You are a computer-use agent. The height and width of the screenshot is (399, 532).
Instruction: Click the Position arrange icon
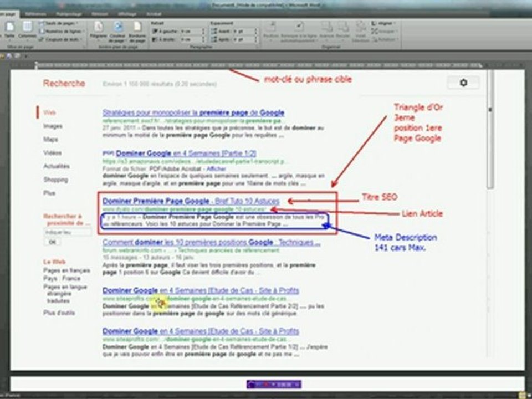coord(271,31)
